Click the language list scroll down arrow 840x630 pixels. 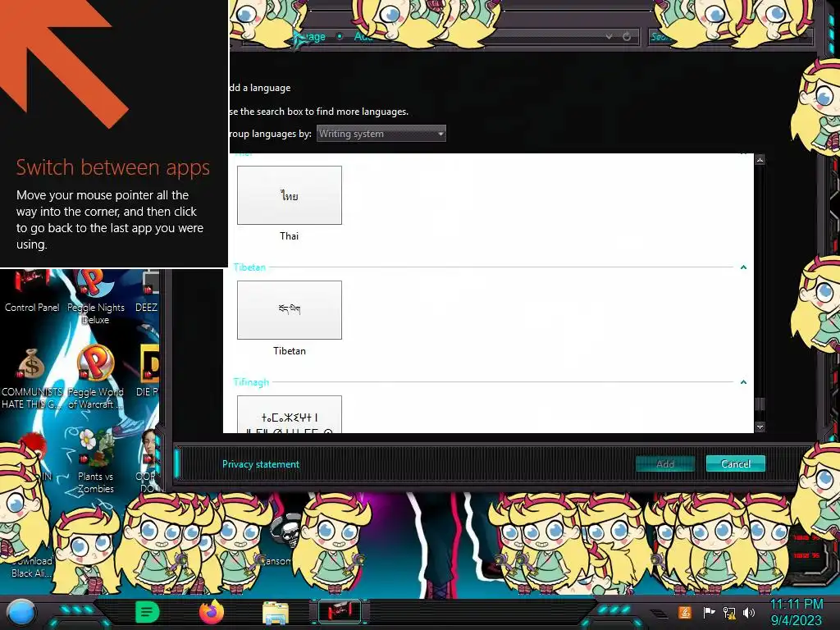760,427
